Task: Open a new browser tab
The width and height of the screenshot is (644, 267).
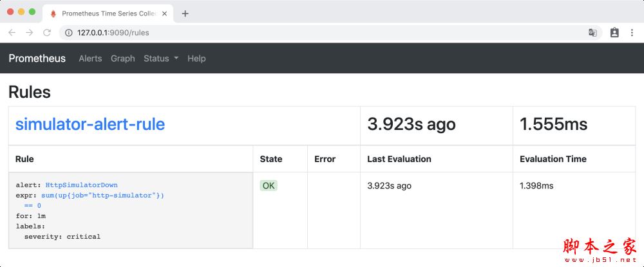Action: [x=185, y=14]
